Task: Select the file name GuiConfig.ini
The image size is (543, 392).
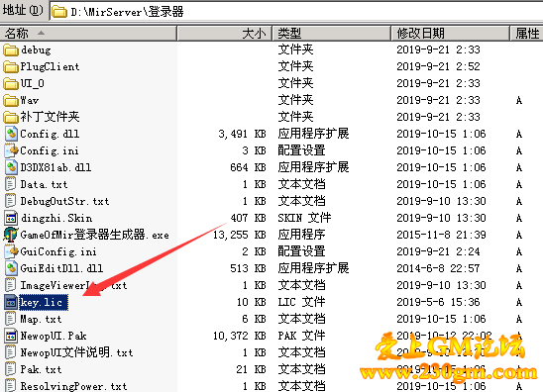Action: coord(58,251)
